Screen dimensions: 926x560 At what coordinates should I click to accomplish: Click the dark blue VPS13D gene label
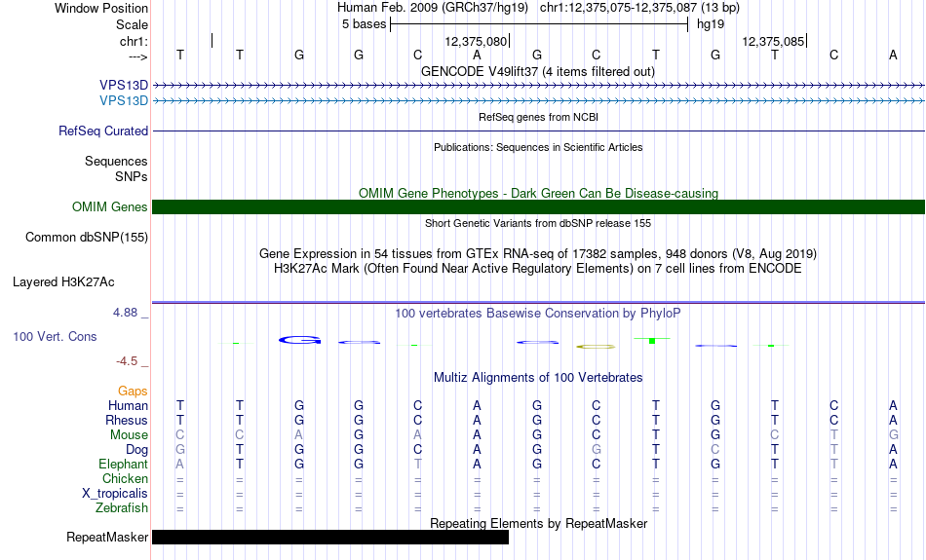click(124, 86)
